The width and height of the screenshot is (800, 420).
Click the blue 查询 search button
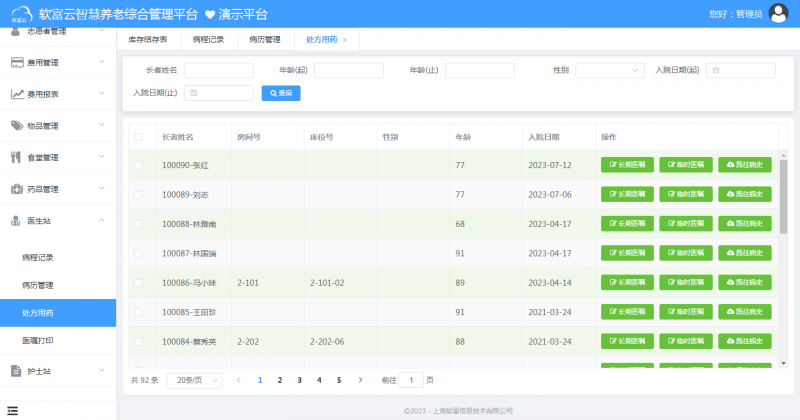click(281, 93)
